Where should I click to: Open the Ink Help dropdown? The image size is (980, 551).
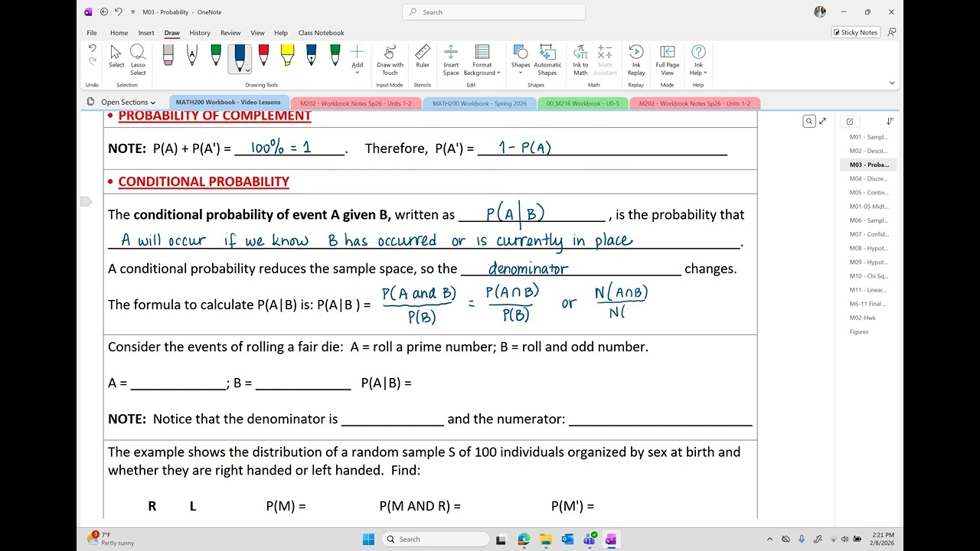[x=698, y=59]
